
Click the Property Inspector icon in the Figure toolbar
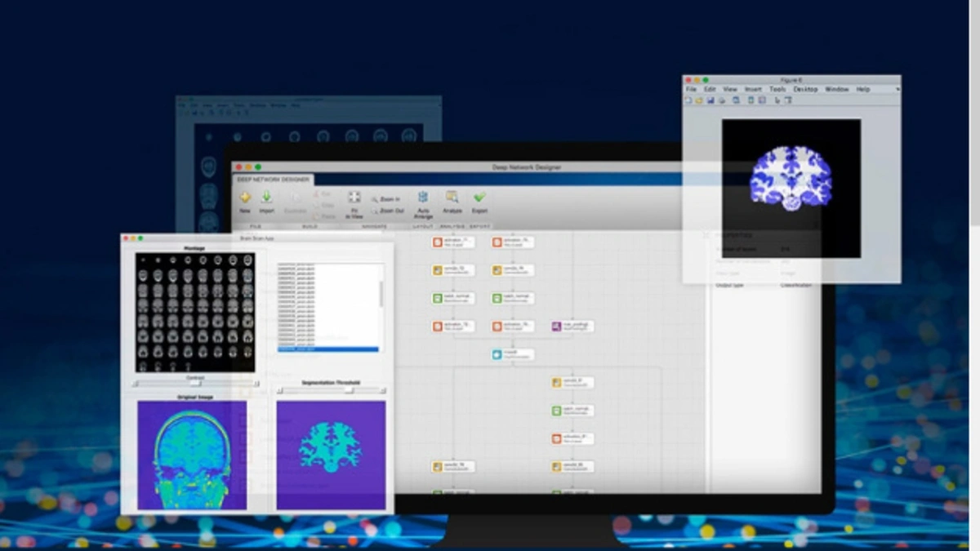tap(788, 100)
